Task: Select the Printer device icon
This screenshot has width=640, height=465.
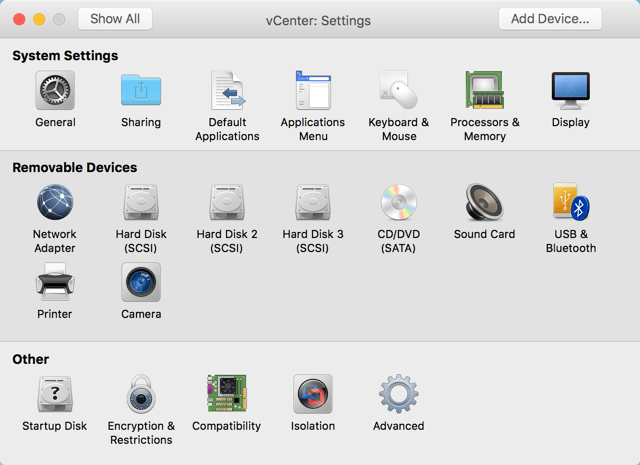Action: [55, 283]
